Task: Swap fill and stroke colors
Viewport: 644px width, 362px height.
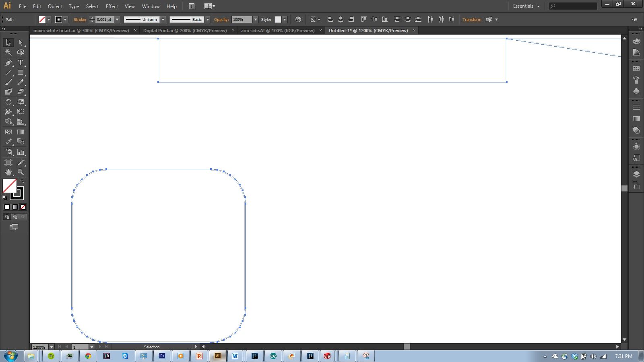Action: point(22,181)
